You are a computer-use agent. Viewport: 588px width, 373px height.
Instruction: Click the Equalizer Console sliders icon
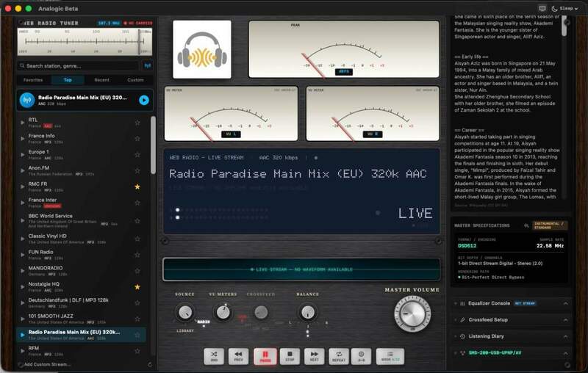(x=462, y=303)
